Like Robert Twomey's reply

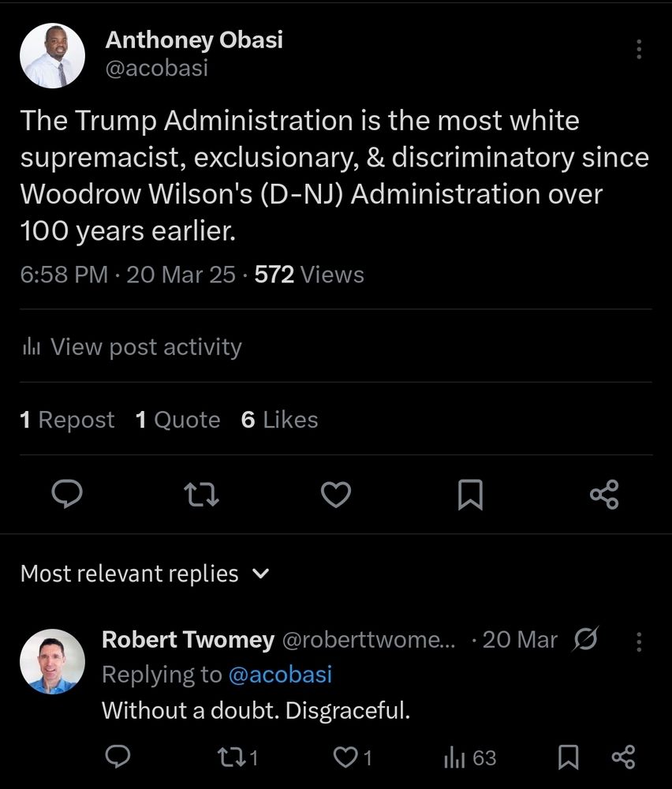[x=352, y=757]
